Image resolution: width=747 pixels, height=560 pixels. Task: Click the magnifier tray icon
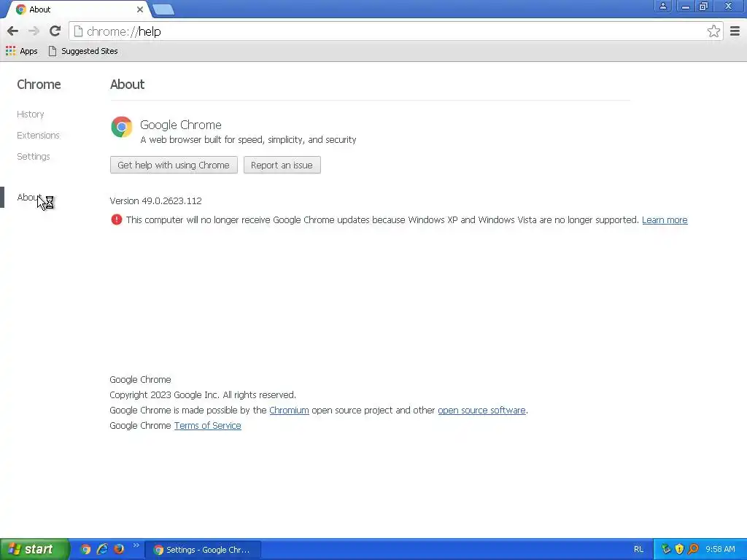coord(693,550)
